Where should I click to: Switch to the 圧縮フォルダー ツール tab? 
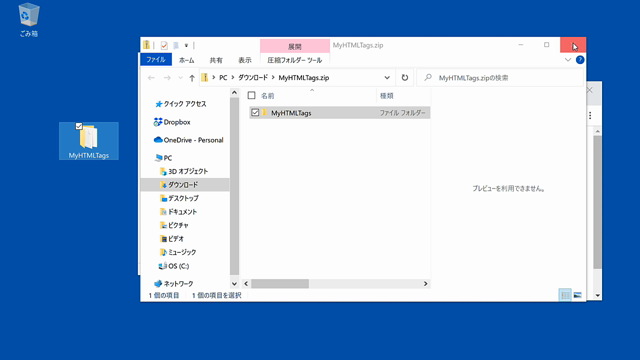click(x=295, y=60)
